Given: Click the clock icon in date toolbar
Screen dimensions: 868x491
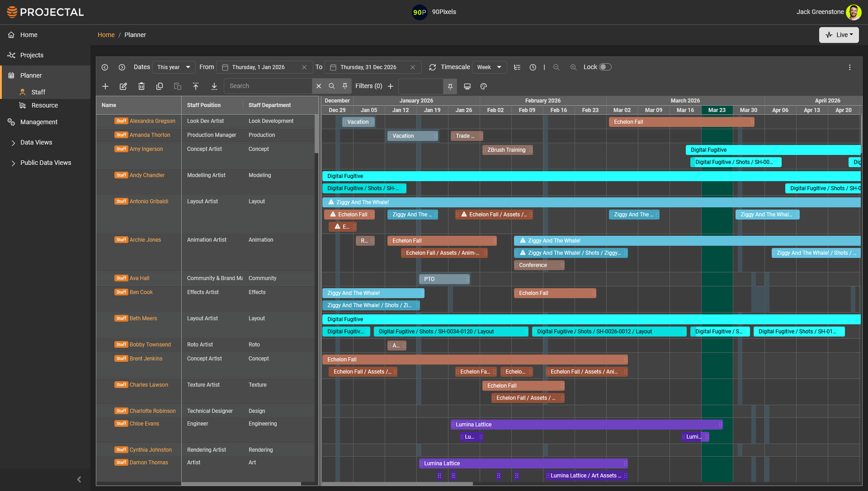Looking at the screenshot, I should point(533,67).
